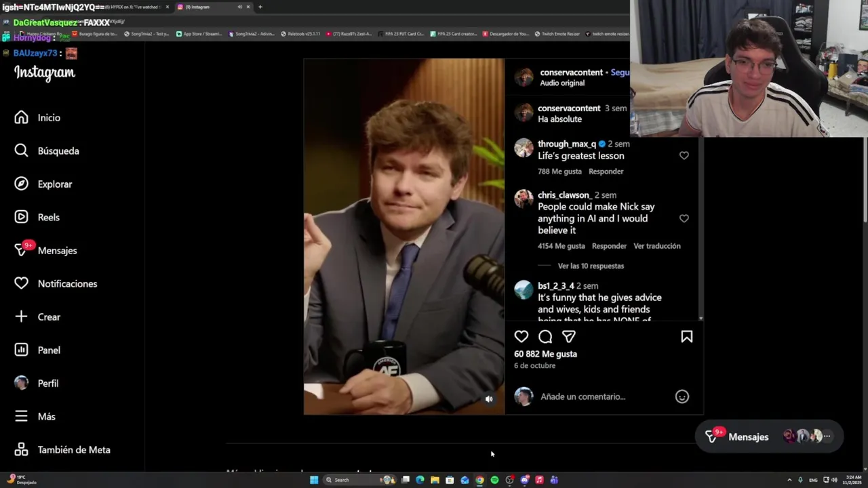
Task: Click the comments scrollbar
Action: point(701,230)
